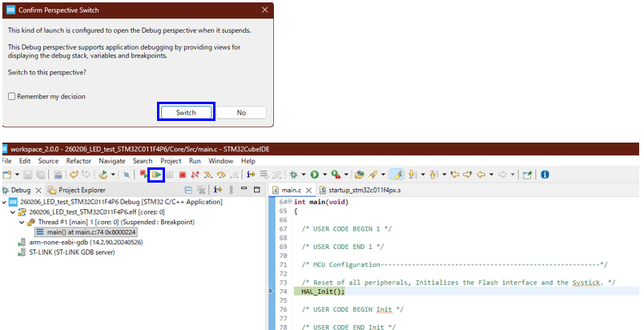Click No in the perspective dialog
644x330 pixels.
pyautogui.click(x=241, y=113)
